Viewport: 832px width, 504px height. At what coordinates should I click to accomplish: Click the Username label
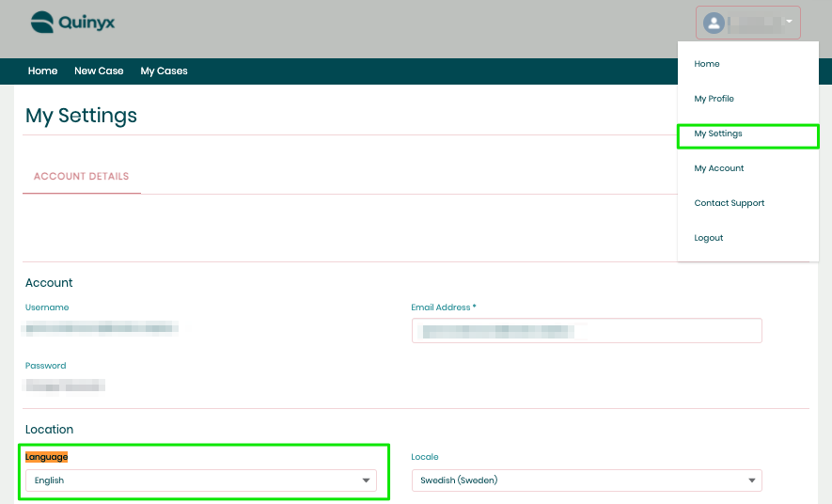point(47,307)
